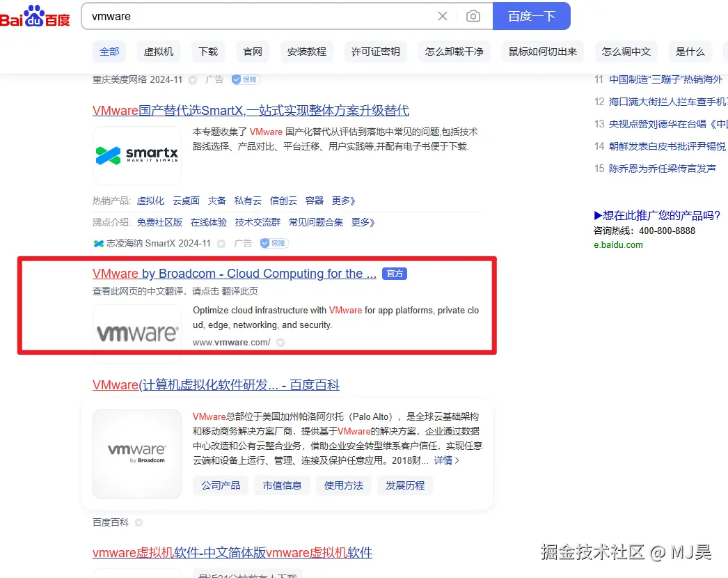Click the 官方 badge
Viewport: 728px width, 578px height.
click(x=395, y=274)
